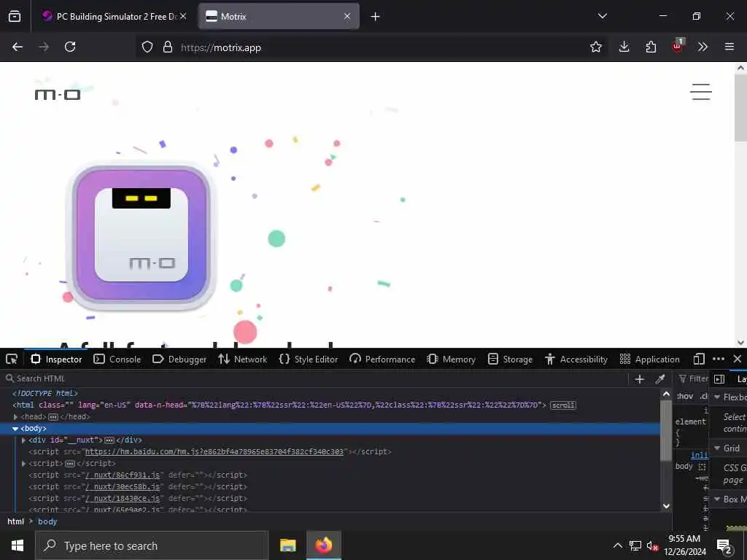Click the padlock site information icon
The image size is (747, 560).
tap(167, 47)
